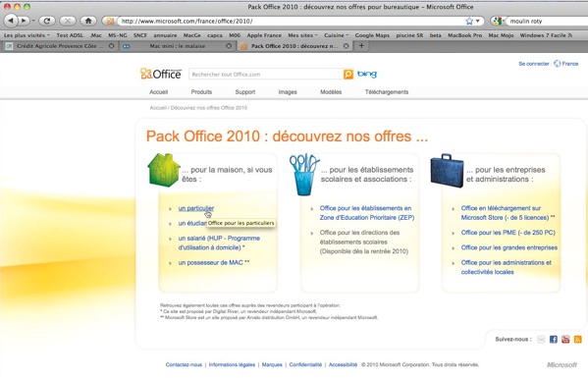Click the blue pencil cup icon
The width and height of the screenshot is (588, 378).
coord(303,174)
